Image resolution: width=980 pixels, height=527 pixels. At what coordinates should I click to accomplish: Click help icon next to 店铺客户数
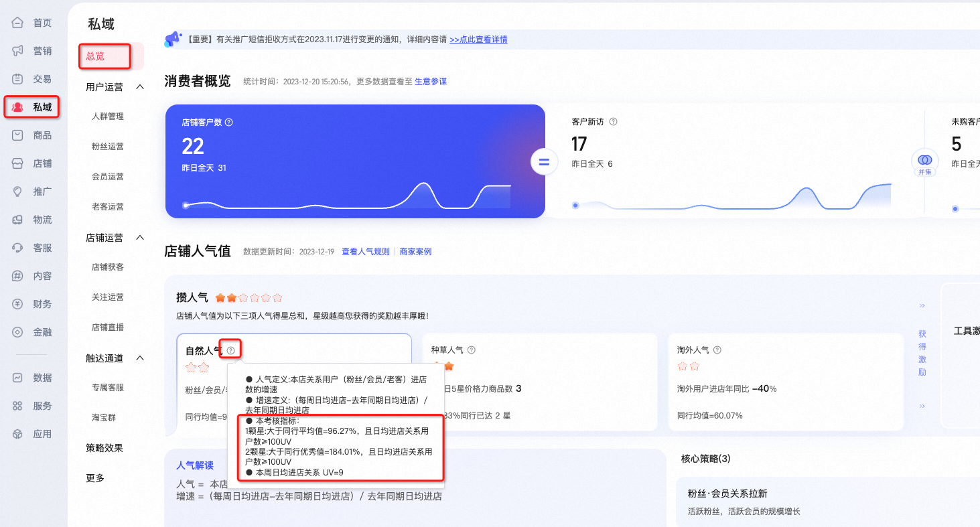coord(229,123)
